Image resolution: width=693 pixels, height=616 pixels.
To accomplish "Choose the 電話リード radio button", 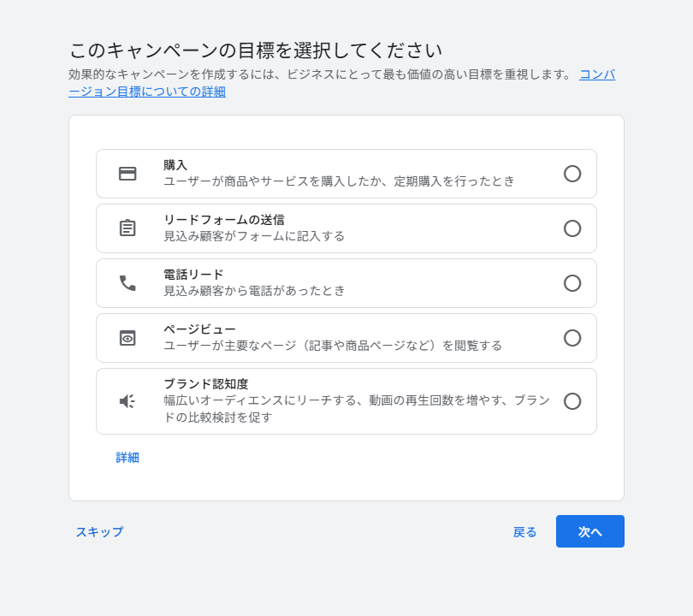I will pos(572,283).
